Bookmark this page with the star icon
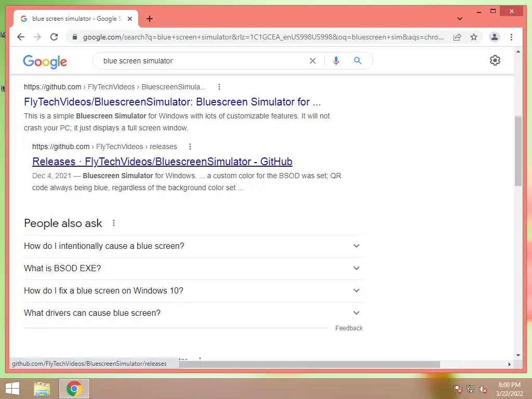This screenshot has height=399, width=532. pyautogui.click(x=474, y=37)
